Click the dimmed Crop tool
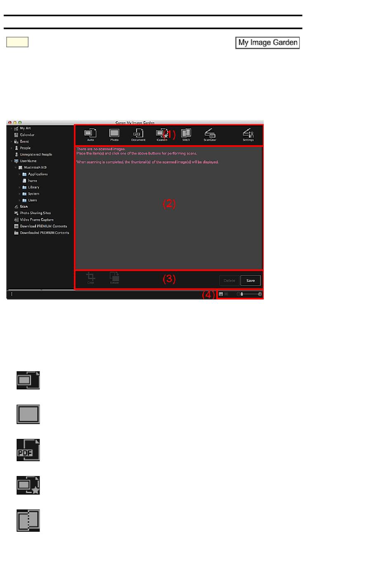Screen dimensions: 392x561 tap(91, 278)
